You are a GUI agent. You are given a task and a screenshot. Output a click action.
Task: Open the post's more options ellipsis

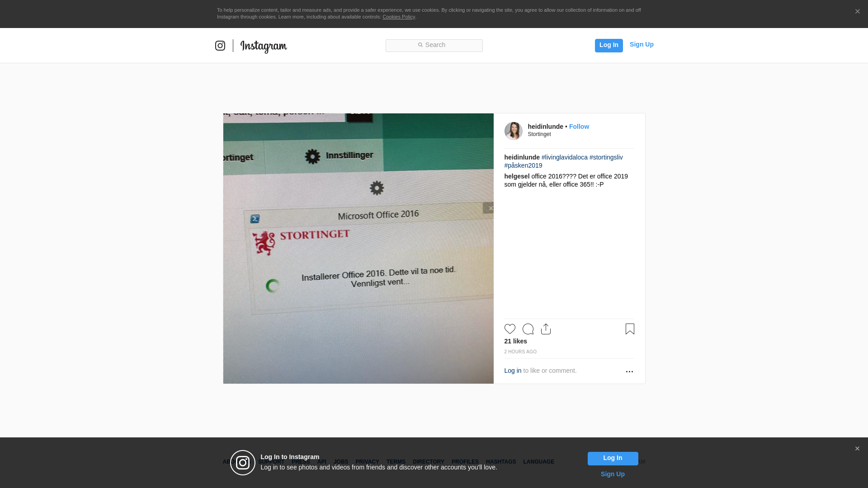[x=629, y=371]
